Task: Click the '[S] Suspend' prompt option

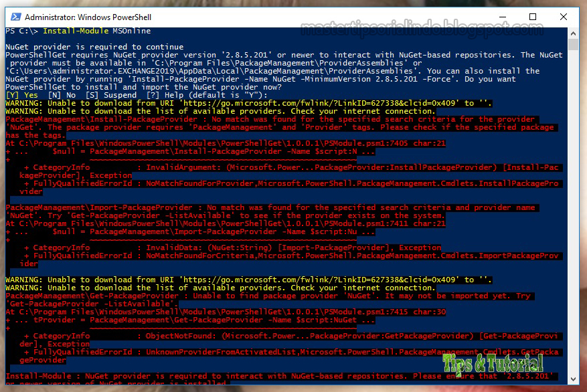Action: tap(111, 95)
